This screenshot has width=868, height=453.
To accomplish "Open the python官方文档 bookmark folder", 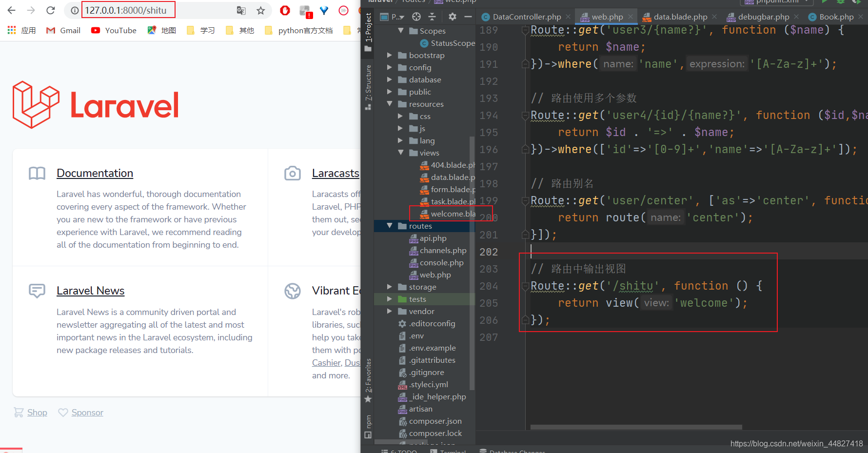I will point(299,30).
